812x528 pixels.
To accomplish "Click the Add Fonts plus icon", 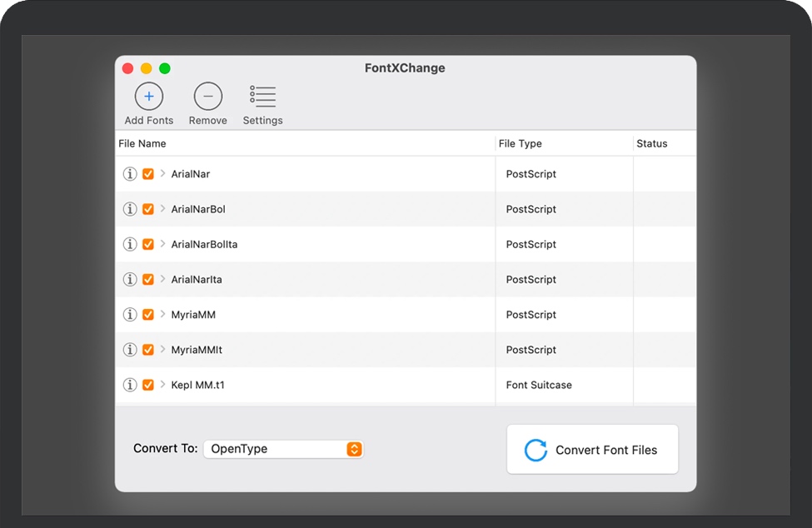I will point(149,97).
